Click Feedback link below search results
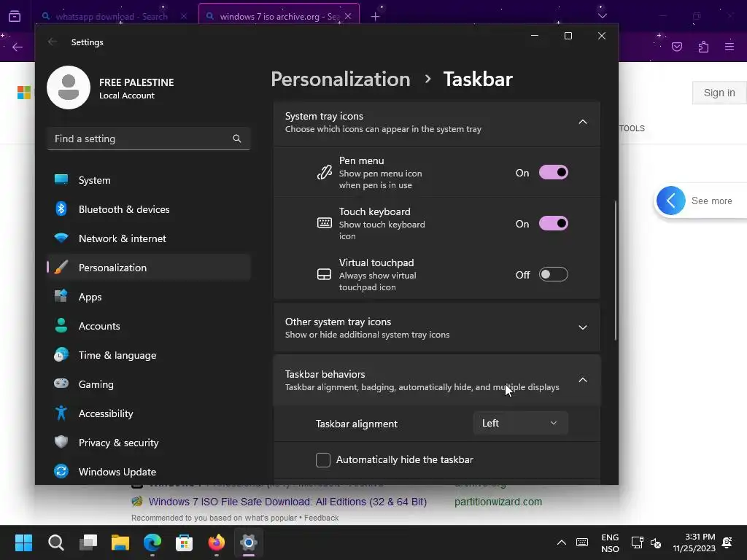This screenshot has width=747, height=560. point(321,518)
